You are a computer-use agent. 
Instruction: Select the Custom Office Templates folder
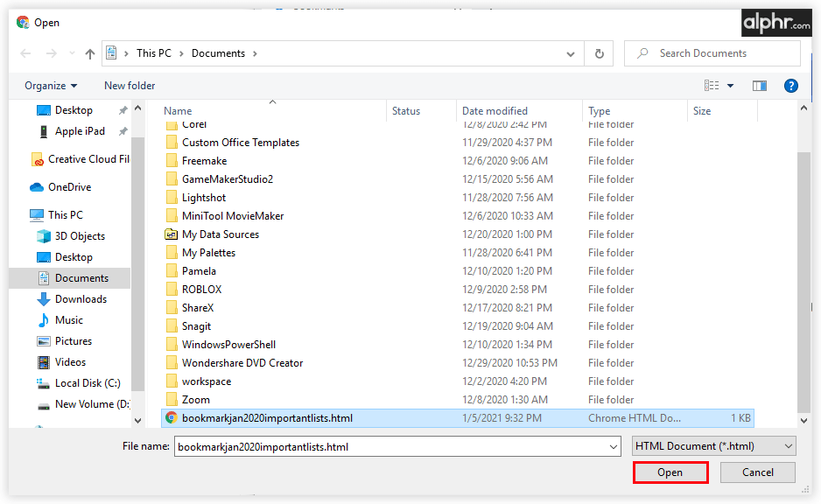pos(241,143)
